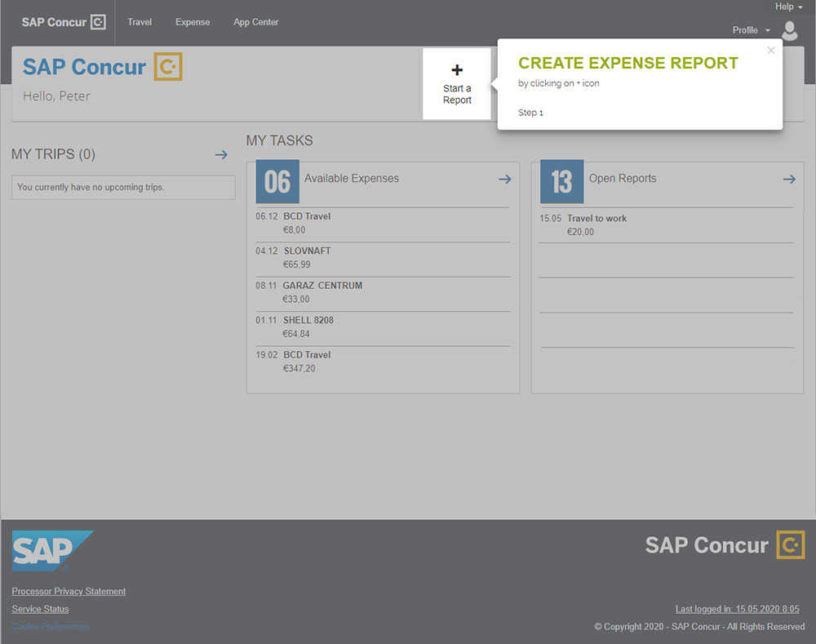Viewport: 816px width, 644px height.
Task: Open the Travel menu
Action: [140, 22]
